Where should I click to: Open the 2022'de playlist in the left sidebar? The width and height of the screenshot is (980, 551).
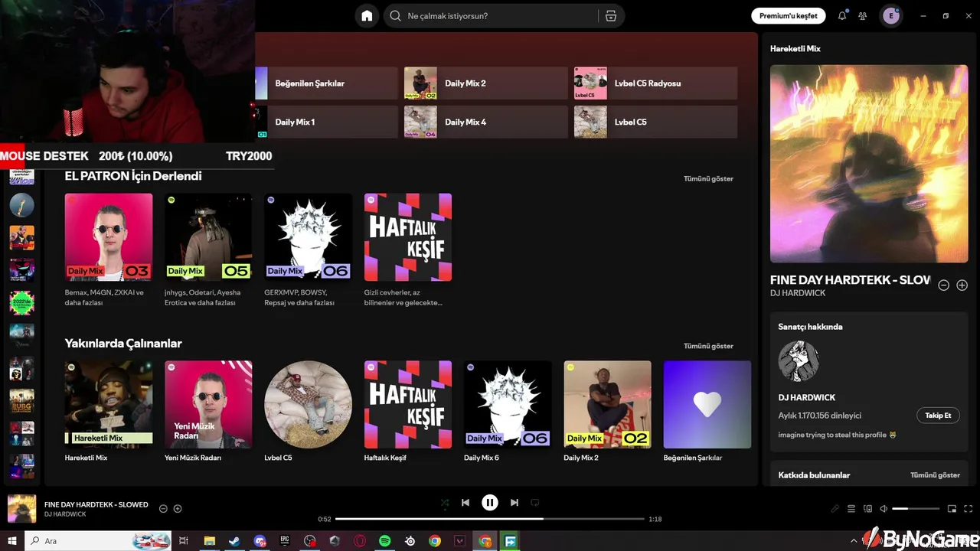(21, 302)
